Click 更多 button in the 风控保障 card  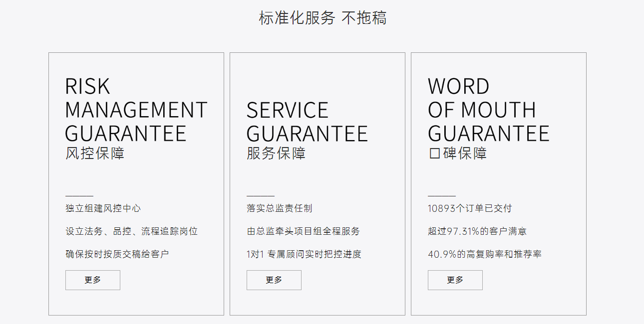coord(92,280)
